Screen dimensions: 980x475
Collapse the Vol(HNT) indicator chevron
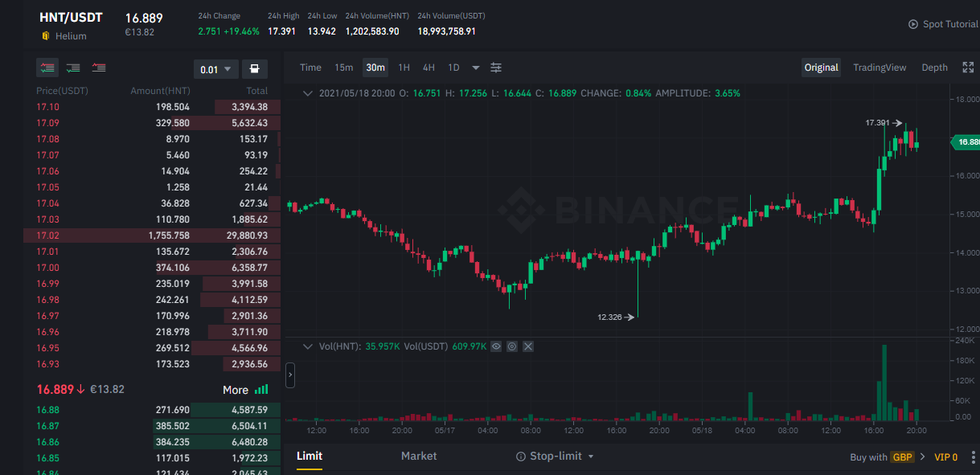pos(307,346)
